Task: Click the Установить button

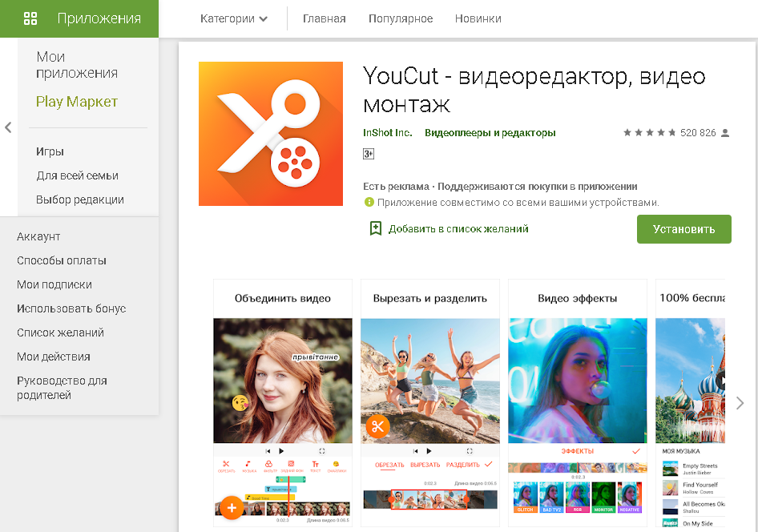Action: click(x=683, y=229)
